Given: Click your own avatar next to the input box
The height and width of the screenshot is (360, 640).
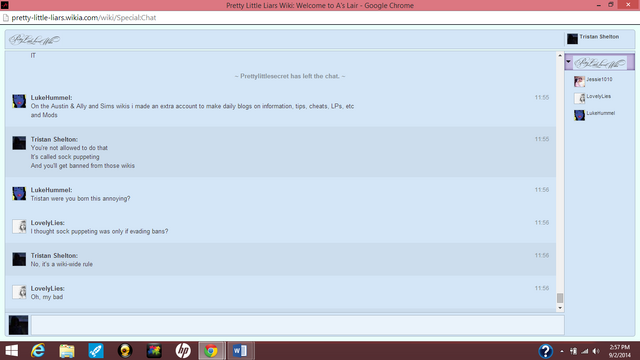Looking at the screenshot, I should (x=18, y=325).
